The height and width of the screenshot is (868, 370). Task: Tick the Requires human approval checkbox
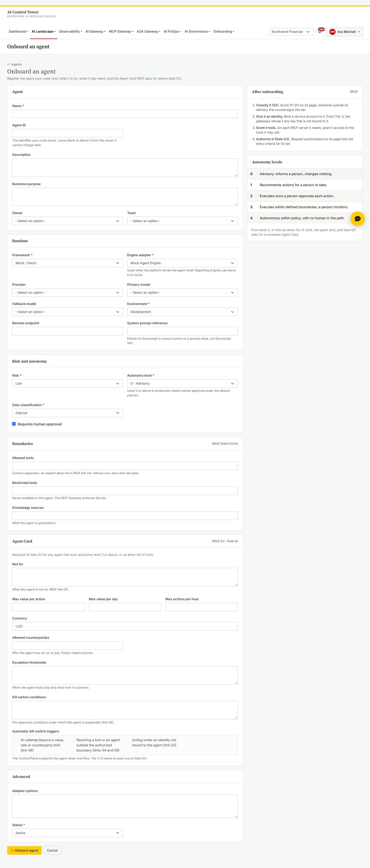pos(14,424)
